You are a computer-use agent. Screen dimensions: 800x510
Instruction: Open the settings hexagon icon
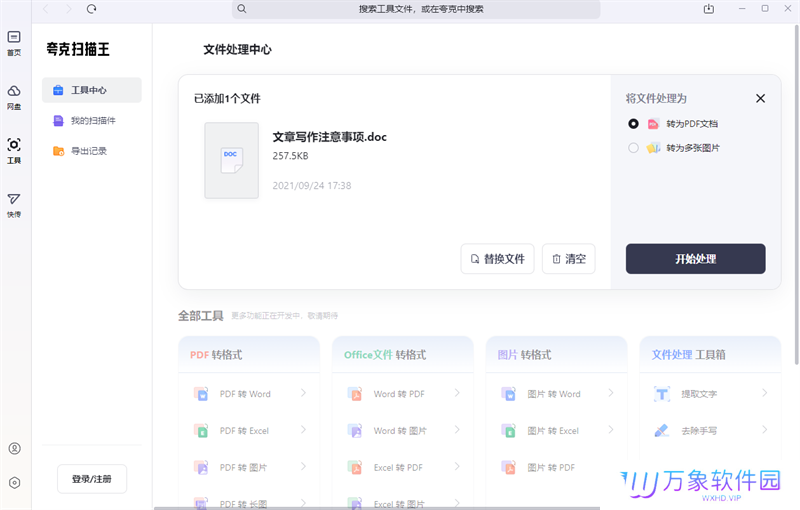(14, 482)
